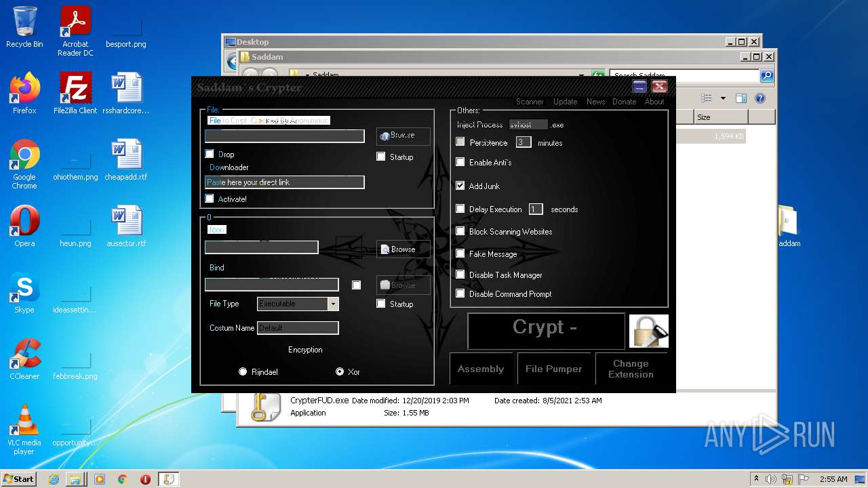The height and width of the screenshot is (488, 868).
Task: Open the File Type dropdown
Action: pos(333,304)
